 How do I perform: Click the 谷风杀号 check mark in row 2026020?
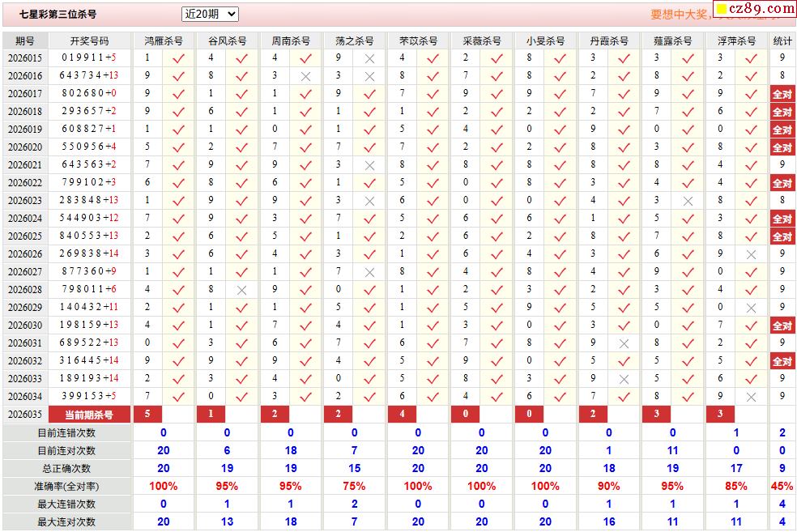point(242,148)
